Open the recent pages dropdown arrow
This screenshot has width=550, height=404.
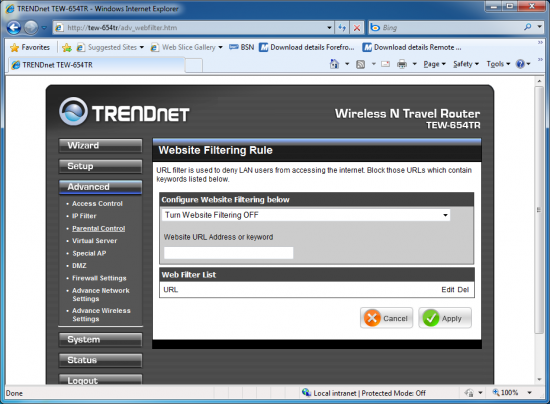tap(44, 28)
